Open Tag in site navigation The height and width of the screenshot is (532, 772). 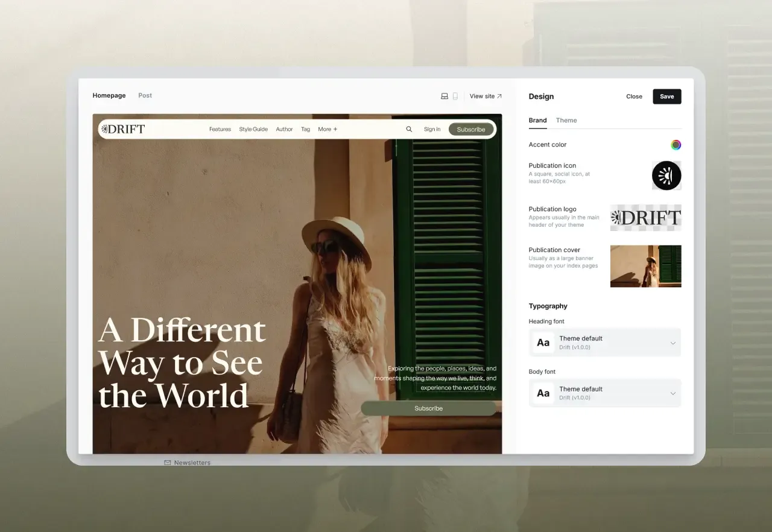(x=306, y=129)
